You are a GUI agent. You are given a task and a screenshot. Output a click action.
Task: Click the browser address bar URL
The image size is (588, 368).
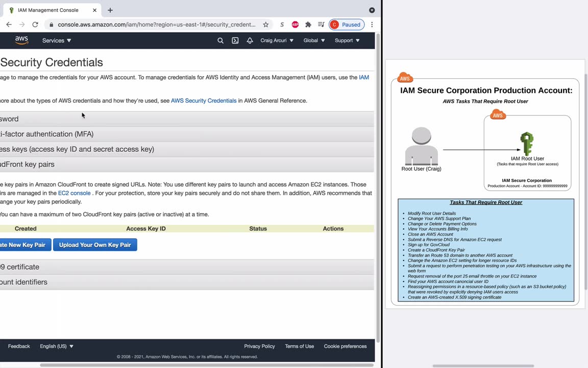[x=156, y=25]
